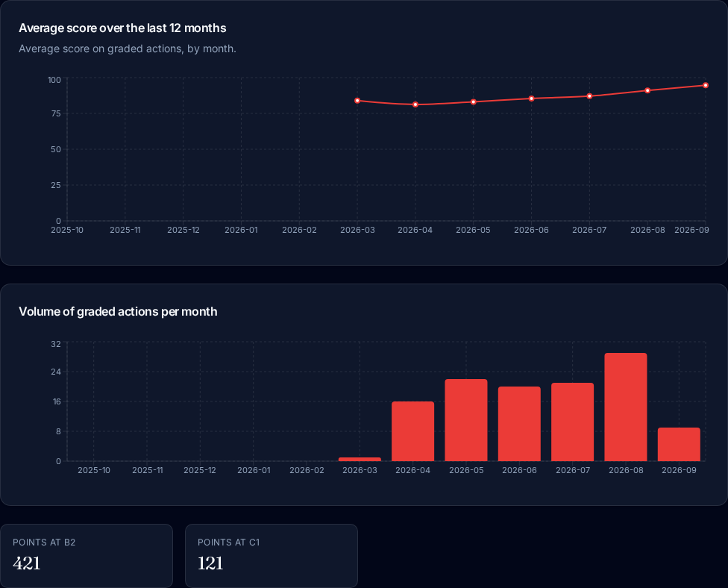This screenshot has height=588, width=728.
Task: Click the value 421 in the B2 card
Action: (26, 563)
